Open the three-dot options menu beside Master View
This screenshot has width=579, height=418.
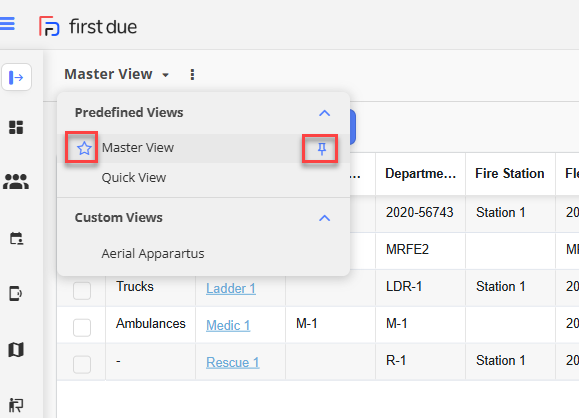[192, 75]
